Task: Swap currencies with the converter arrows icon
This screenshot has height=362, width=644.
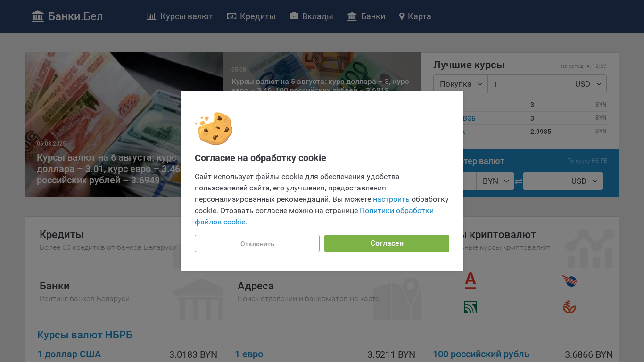Action: tap(519, 181)
